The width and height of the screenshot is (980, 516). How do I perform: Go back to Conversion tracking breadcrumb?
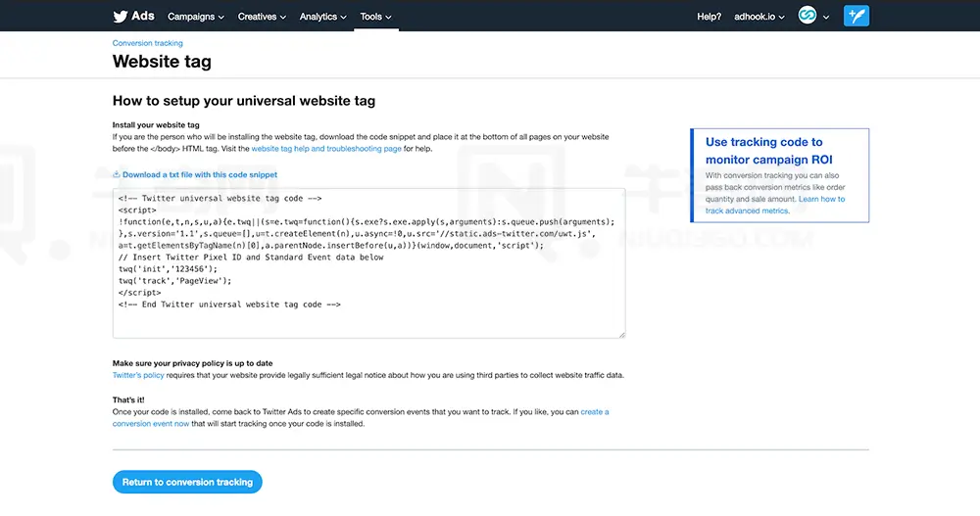click(148, 43)
